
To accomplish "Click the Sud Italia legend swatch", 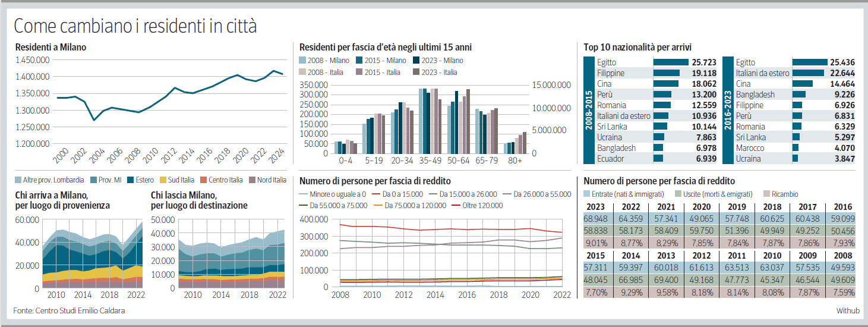I will point(163,180).
